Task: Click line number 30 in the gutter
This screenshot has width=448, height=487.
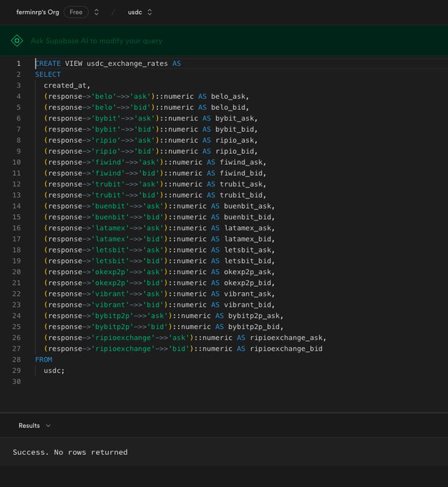Action: click(x=17, y=382)
